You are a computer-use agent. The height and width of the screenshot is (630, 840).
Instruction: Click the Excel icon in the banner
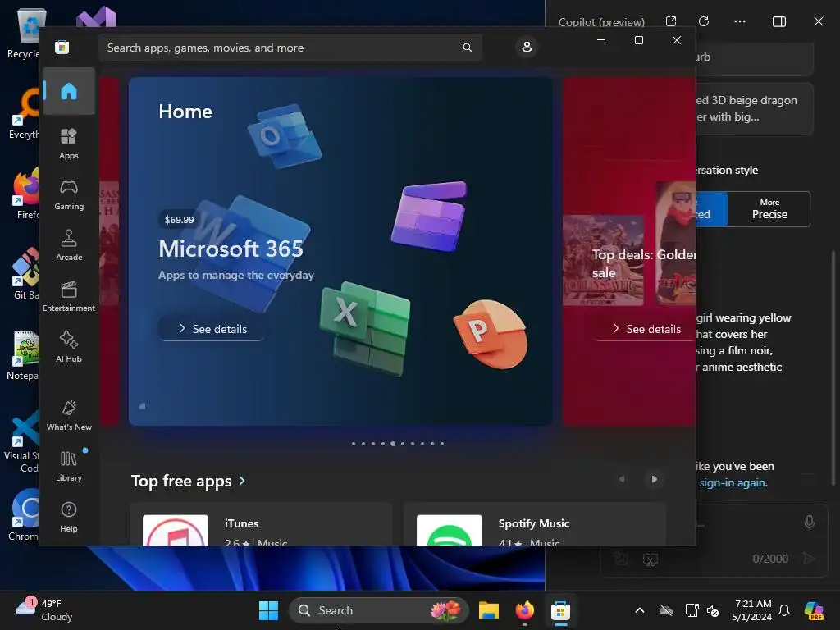pos(365,328)
